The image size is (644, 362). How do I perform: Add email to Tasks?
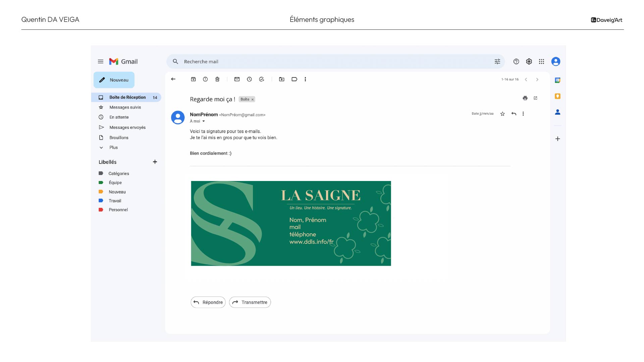(x=262, y=79)
